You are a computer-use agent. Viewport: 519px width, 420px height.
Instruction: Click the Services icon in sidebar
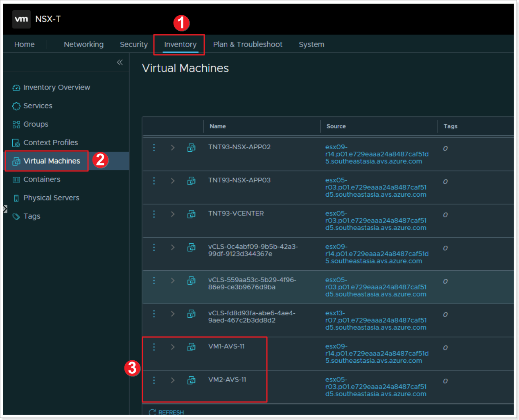(16, 106)
